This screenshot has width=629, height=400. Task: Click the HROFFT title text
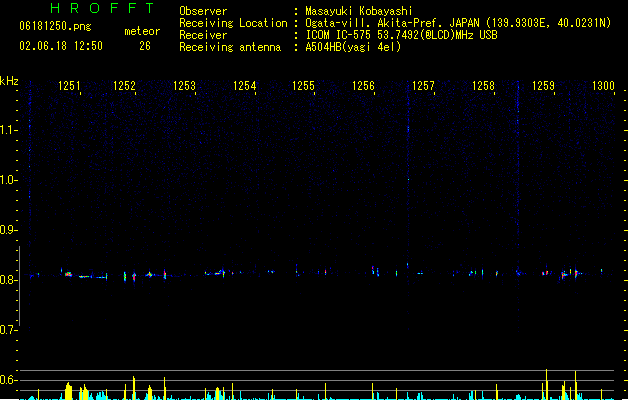coord(103,8)
